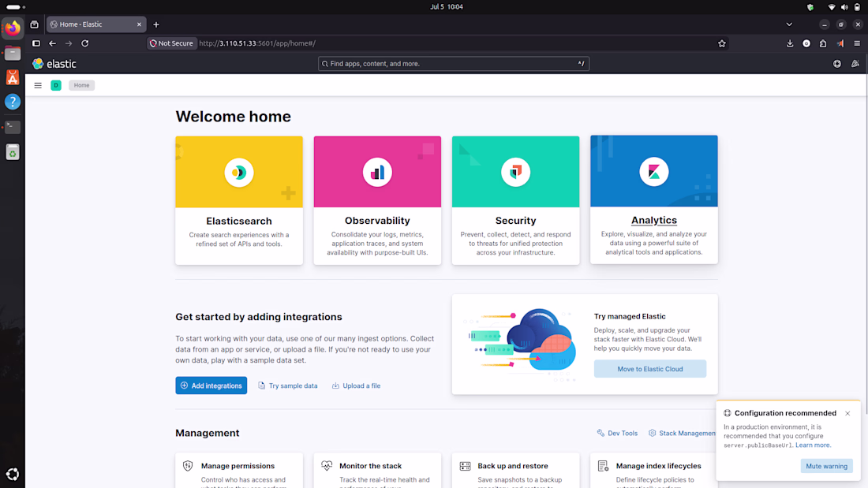Open the system tray volume icon

[x=844, y=7]
